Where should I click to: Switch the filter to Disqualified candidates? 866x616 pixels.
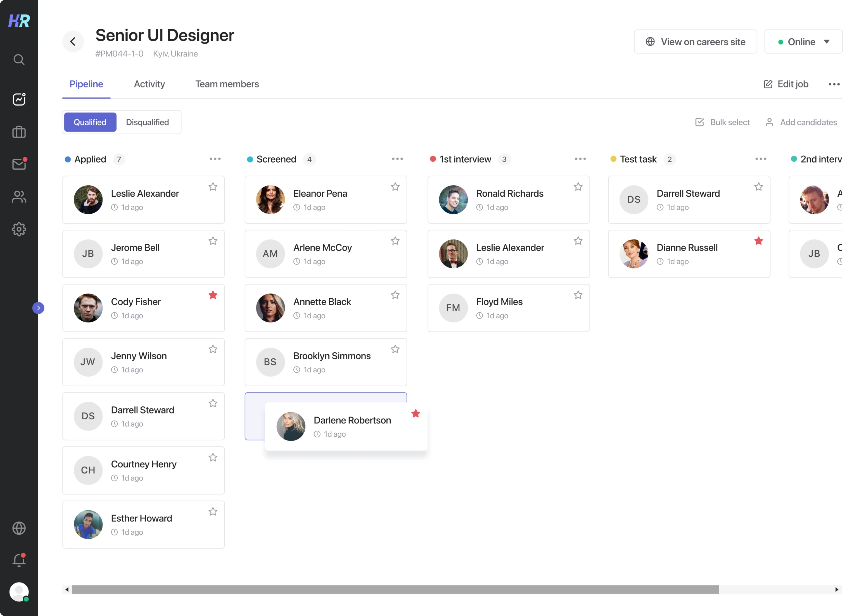(148, 122)
